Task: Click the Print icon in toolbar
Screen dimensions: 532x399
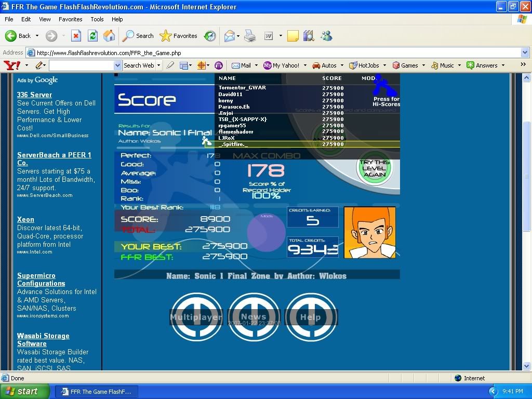Action: (250, 36)
